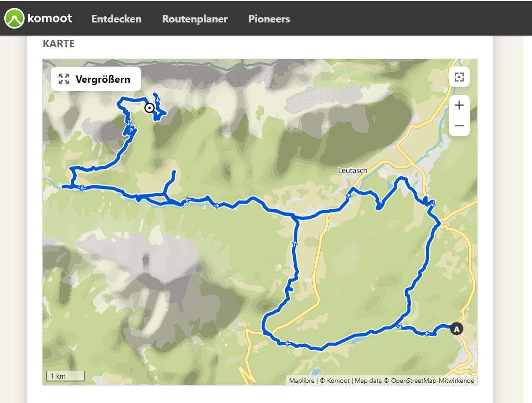The height and width of the screenshot is (403, 532).
Task: Click the Vergrößern button on the map
Action: pyautogui.click(x=96, y=79)
